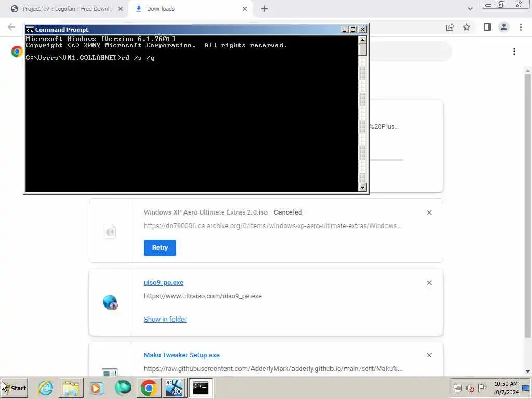Click the Downloads page vertical scrollbar
The image size is (532, 399).
click(x=528, y=206)
